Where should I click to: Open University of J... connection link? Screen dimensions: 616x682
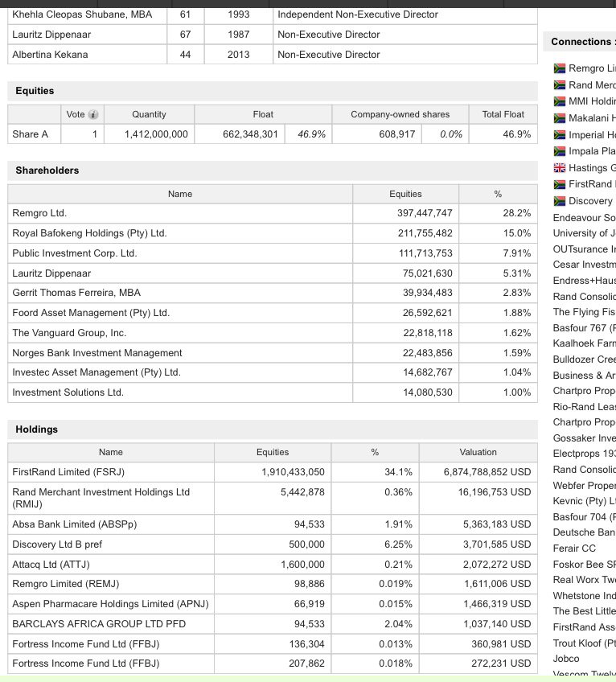click(x=585, y=233)
